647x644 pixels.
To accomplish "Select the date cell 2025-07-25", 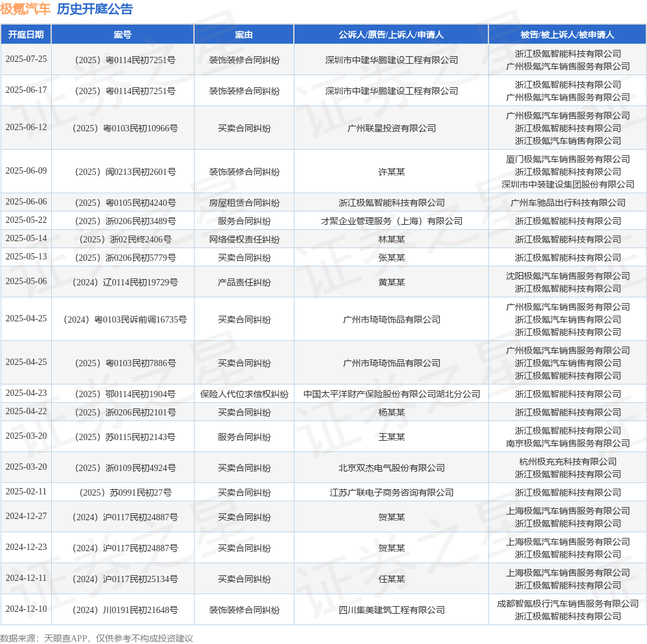I will (x=26, y=59).
